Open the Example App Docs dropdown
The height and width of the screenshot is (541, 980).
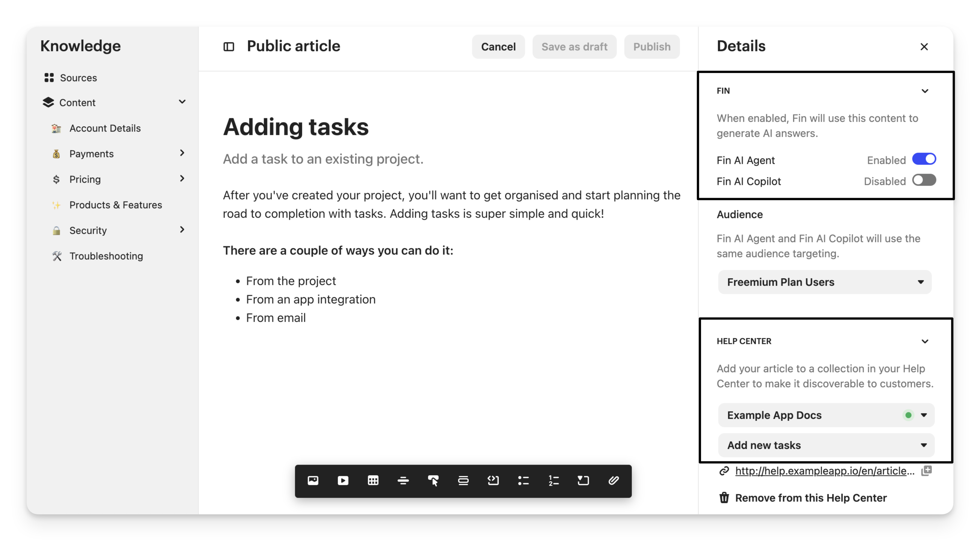tap(826, 415)
